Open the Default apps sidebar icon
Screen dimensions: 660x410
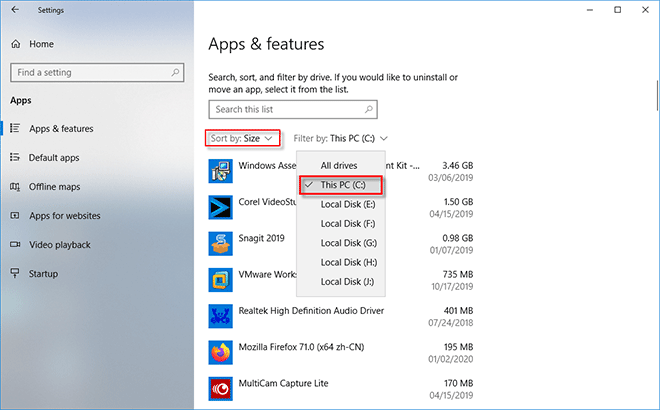(x=15, y=157)
